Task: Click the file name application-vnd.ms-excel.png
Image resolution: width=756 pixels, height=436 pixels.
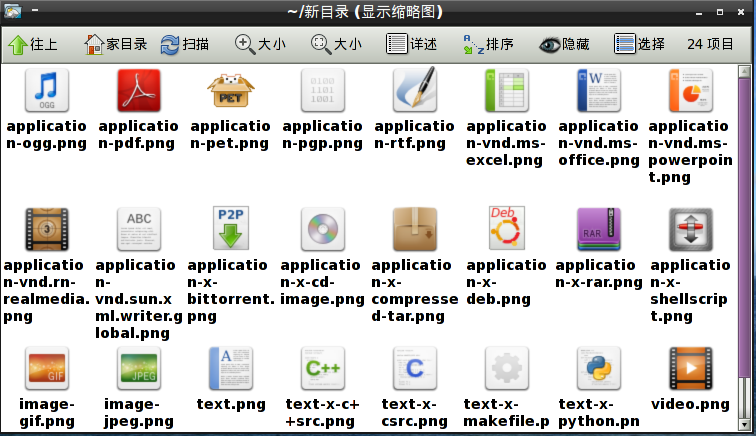Action: 506,143
